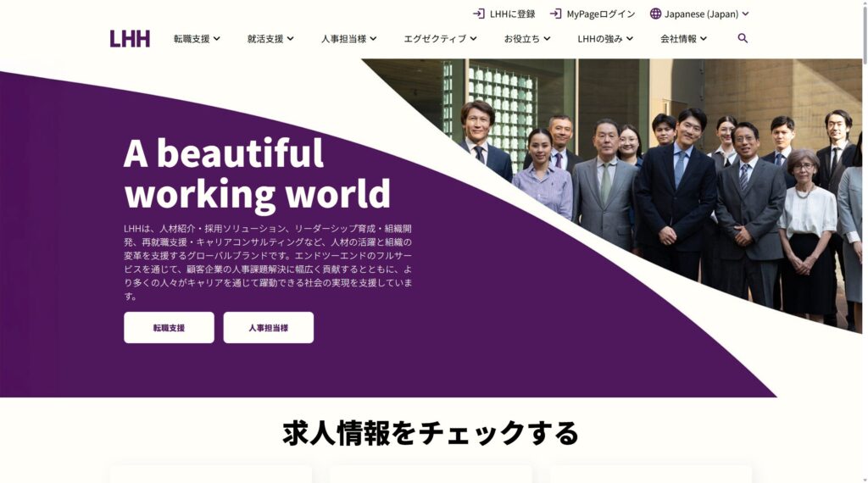Expand the 転職支援 menu chevron
This screenshot has height=483, width=868.
coord(217,39)
